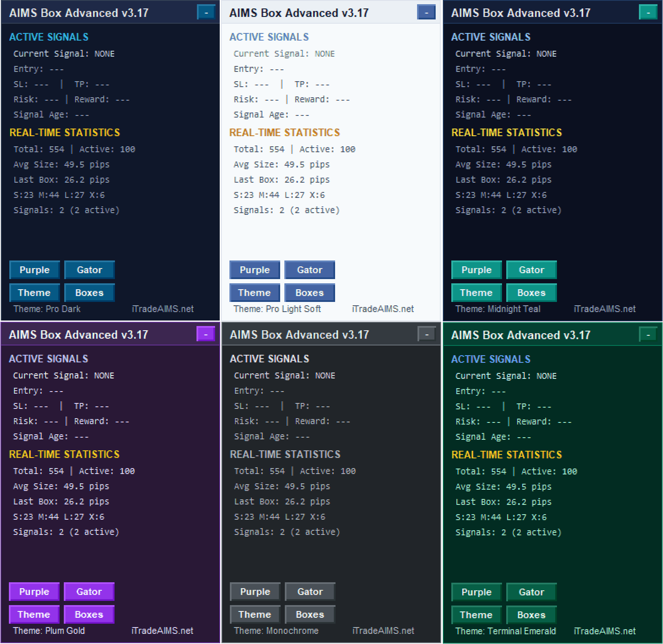Click Gator button in Midnight Teal panel

click(x=532, y=270)
